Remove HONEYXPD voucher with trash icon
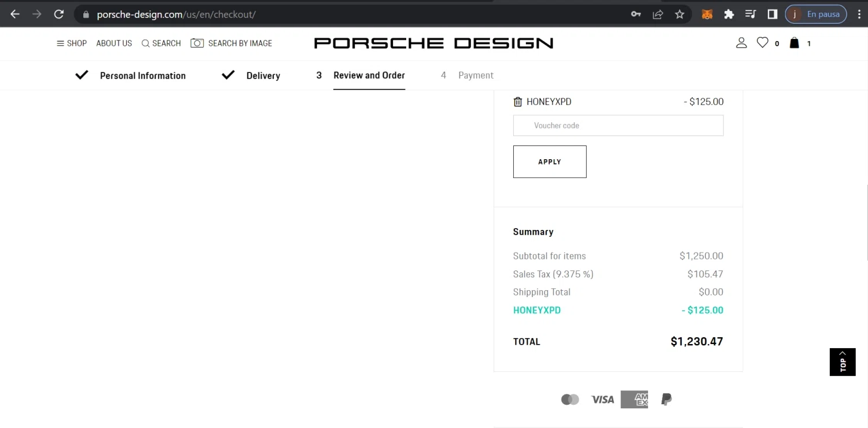The height and width of the screenshot is (428, 868). tap(518, 102)
